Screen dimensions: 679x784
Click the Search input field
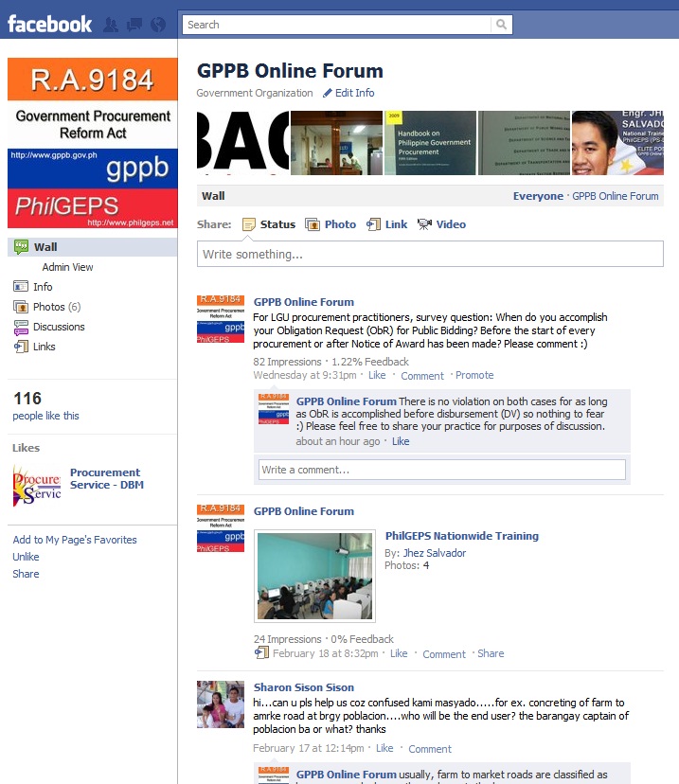point(336,25)
